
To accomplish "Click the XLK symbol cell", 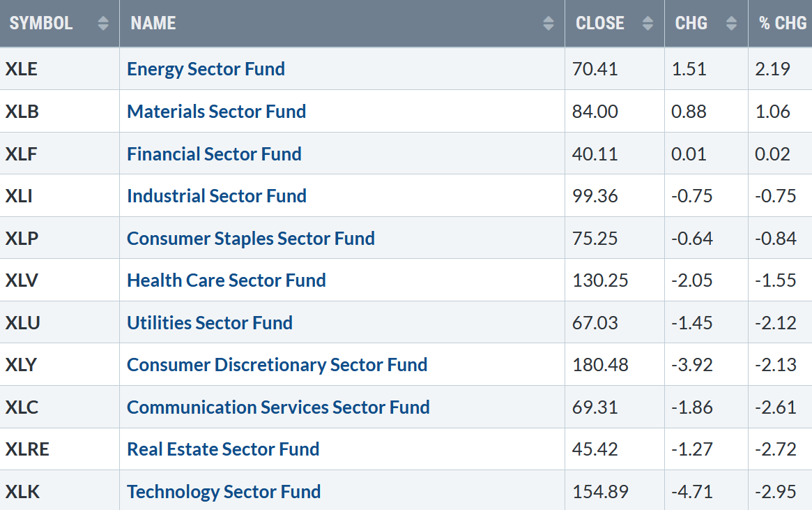I will [x=22, y=492].
